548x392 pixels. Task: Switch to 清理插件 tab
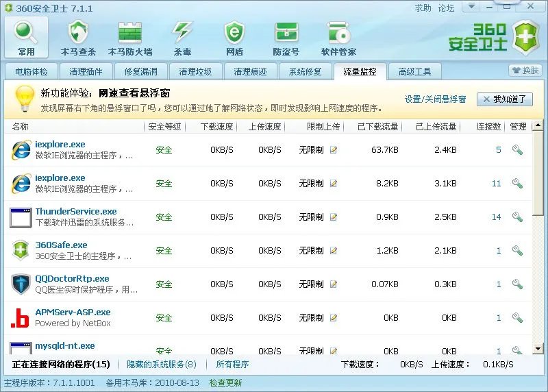pos(86,72)
